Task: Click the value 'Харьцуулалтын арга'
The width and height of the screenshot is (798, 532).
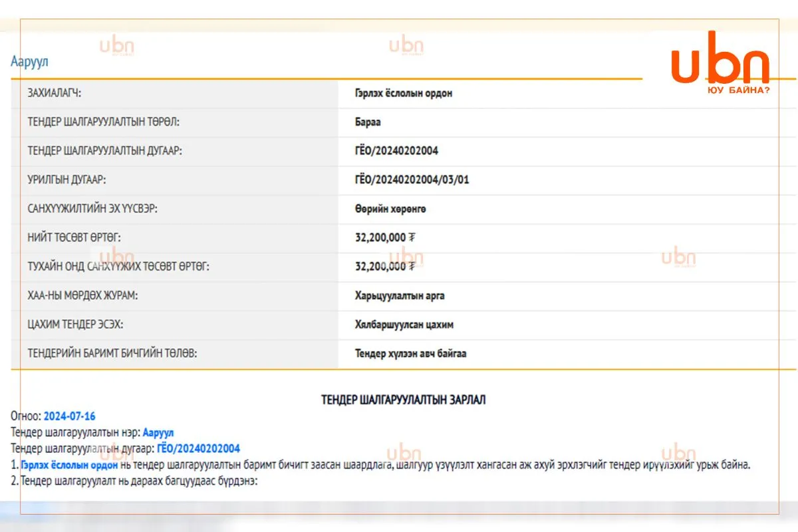Action: (400, 295)
